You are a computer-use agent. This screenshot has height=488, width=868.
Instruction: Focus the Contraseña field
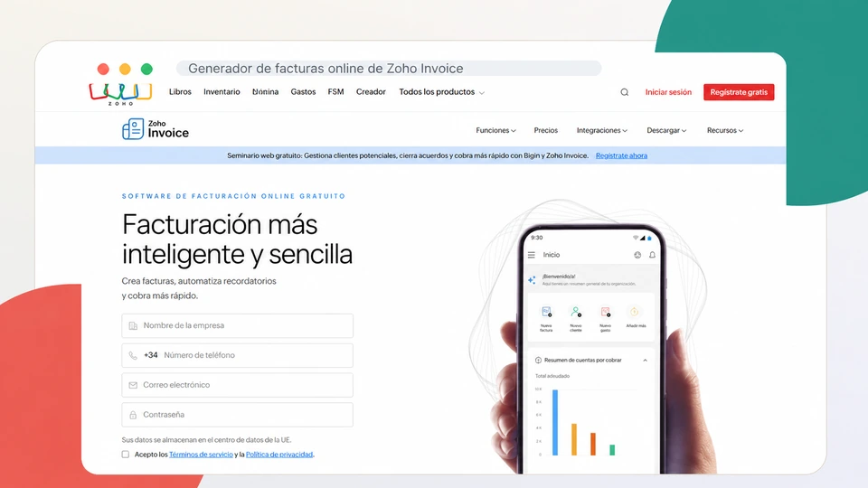tap(238, 415)
